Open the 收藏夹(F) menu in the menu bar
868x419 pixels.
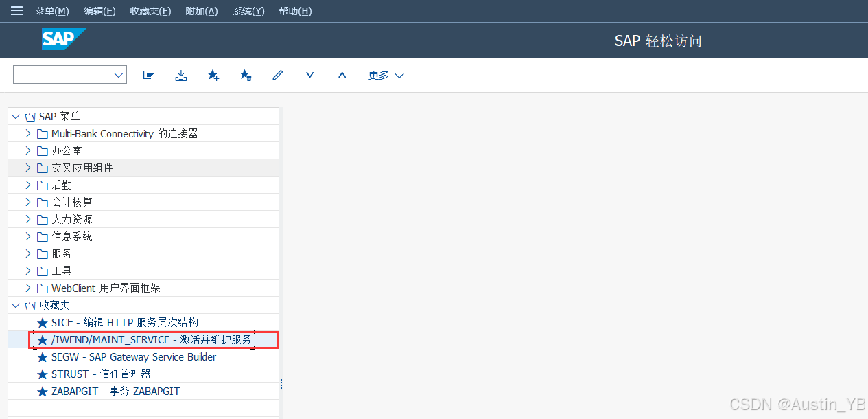click(x=150, y=11)
